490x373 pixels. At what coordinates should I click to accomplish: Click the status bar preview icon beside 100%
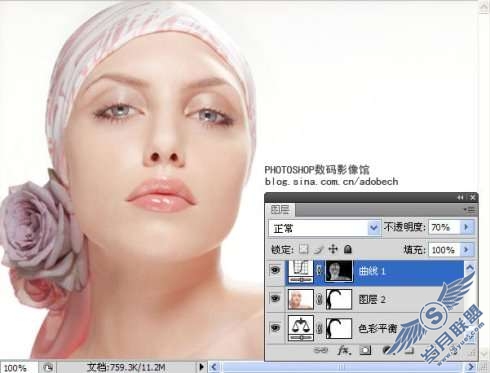48,367
